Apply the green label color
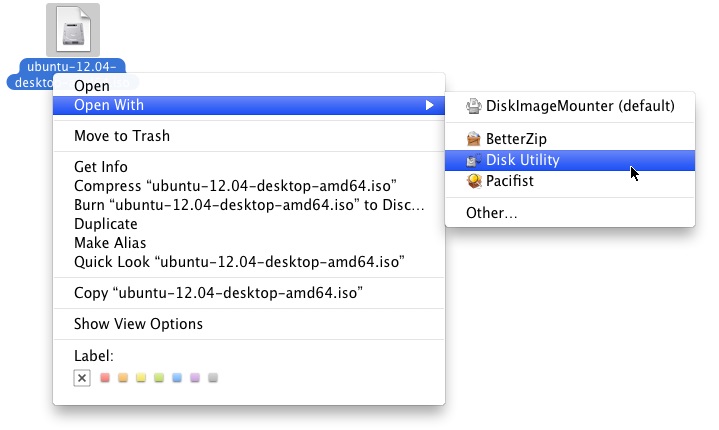The image size is (719, 430). tap(159, 377)
